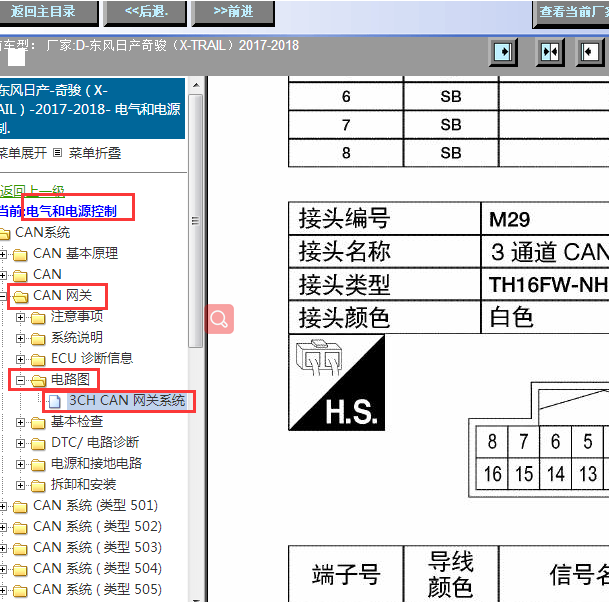609x602 pixels.
Task: Open the CAN系统 folder
Action: (42, 233)
